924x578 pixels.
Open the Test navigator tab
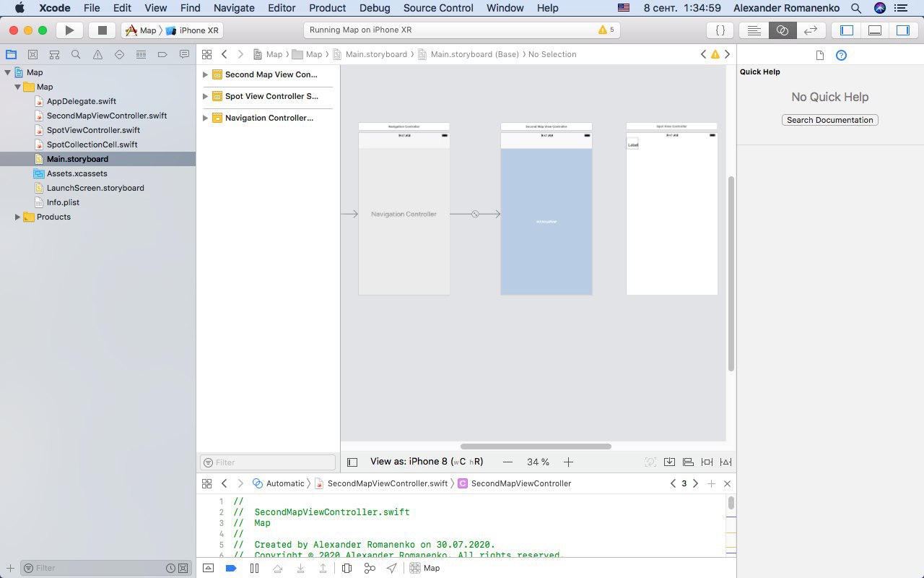pyautogui.click(x=119, y=54)
